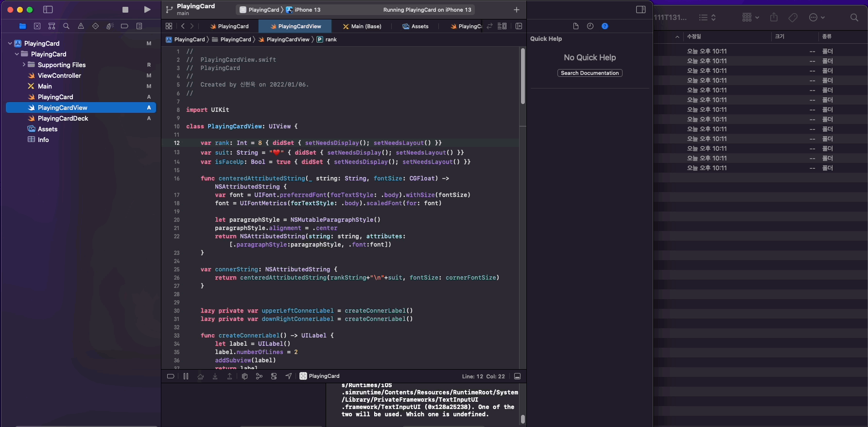Open the Project navigator folder icon
This screenshot has height=427, width=868.
point(22,26)
